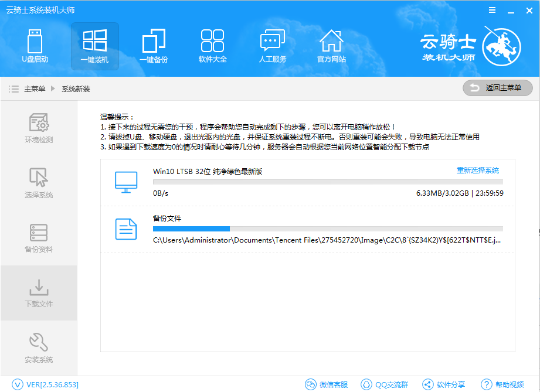Click 重新选择系统 to choose another system

(x=477, y=170)
